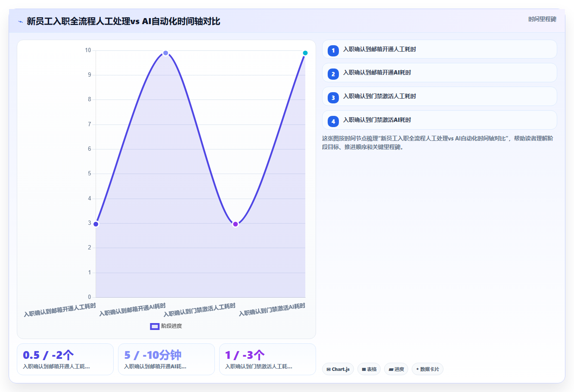Select the 入职确认到门禁激活AI耗时 list item
The image size is (574, 392).
[439, 120]
